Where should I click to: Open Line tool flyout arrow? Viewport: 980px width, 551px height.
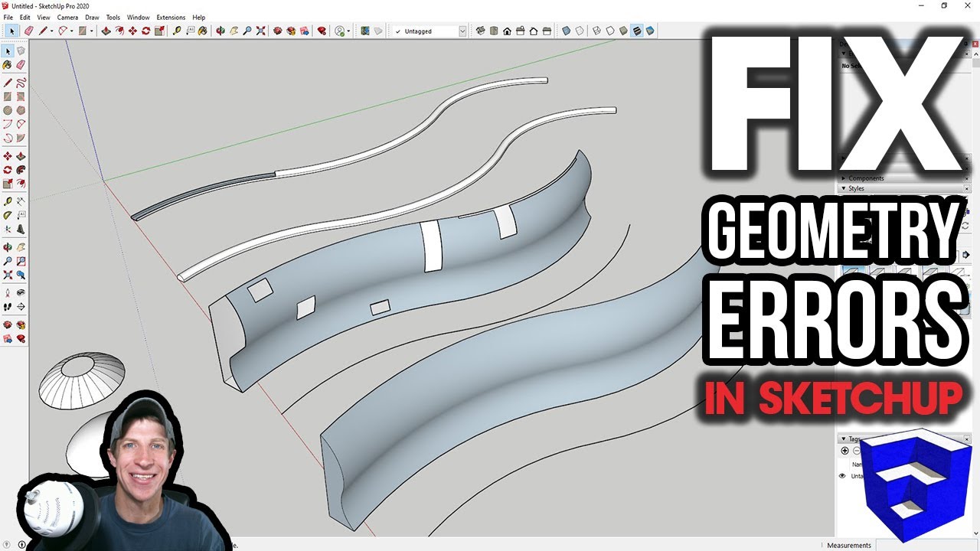point(51,31)
